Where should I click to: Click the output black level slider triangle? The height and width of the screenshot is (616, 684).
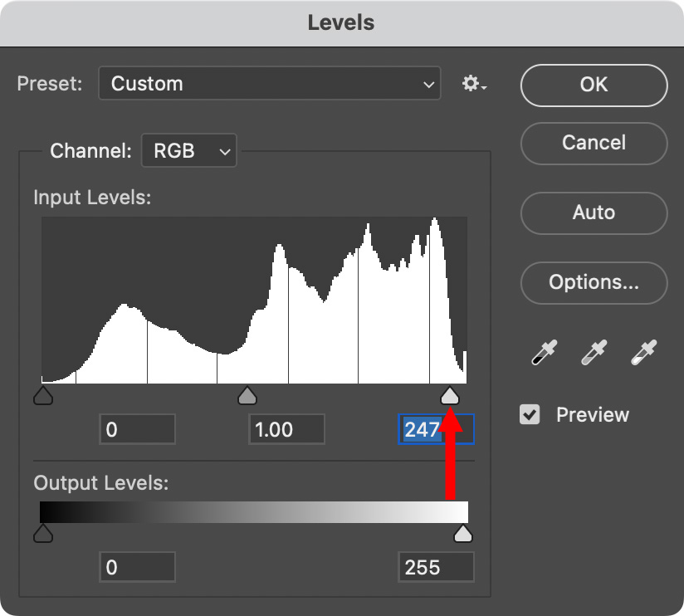(x=43, y=533)
